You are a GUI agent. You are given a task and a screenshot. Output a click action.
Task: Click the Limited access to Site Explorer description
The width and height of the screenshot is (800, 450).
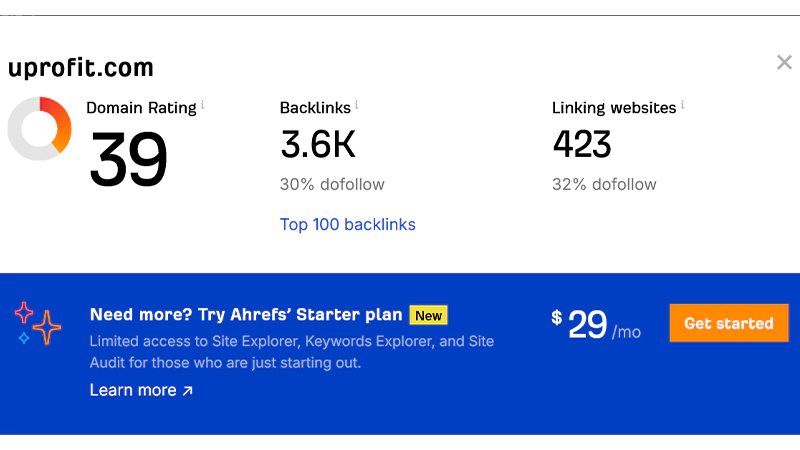click(292, 352)
